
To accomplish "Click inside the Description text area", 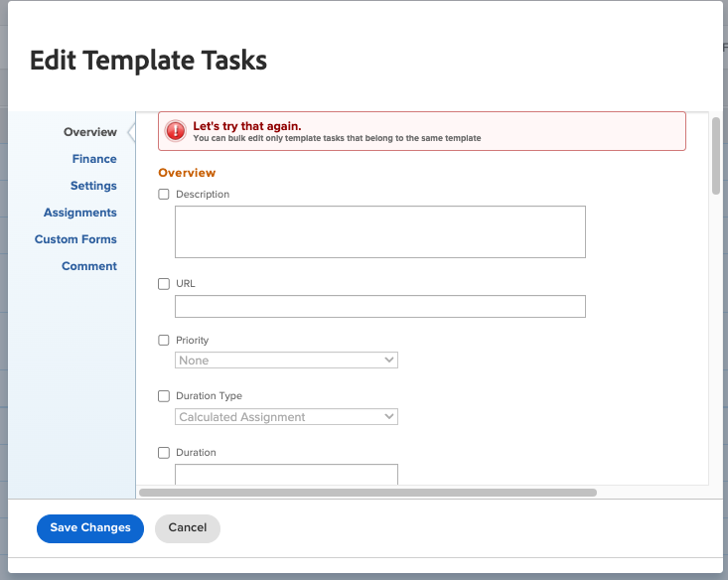I will click(379, 231).
